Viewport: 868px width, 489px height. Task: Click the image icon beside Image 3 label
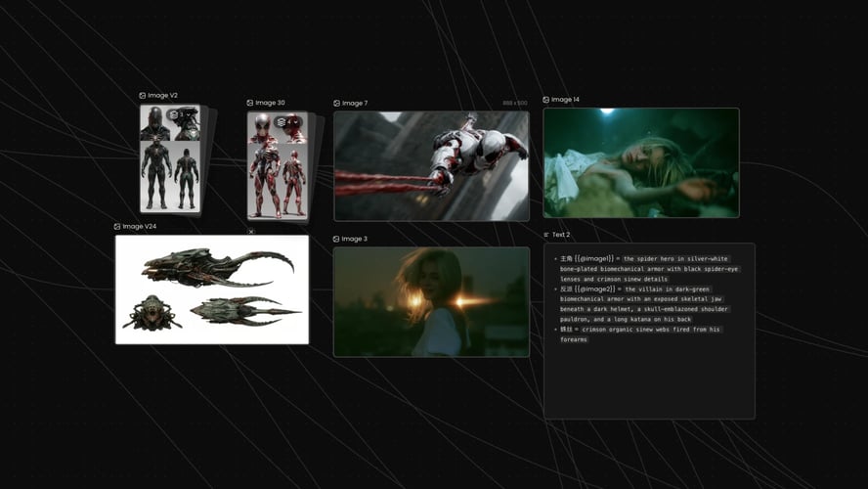(336, 239)
